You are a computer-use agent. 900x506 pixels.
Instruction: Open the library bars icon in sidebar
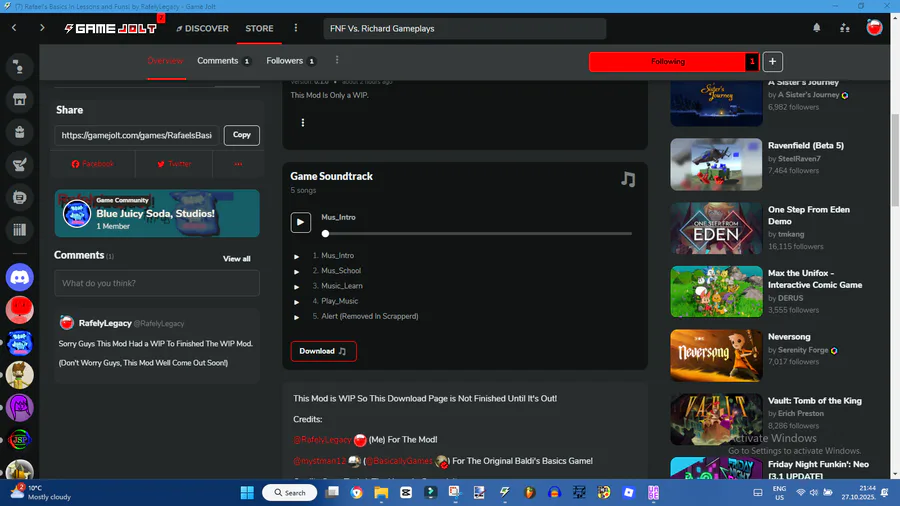[x=20, y=230]
